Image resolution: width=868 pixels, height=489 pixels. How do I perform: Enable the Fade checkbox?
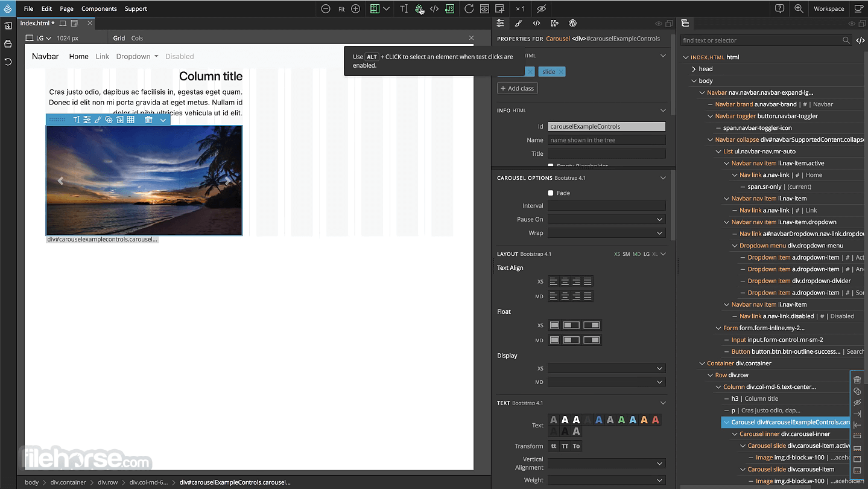(551, 193)
